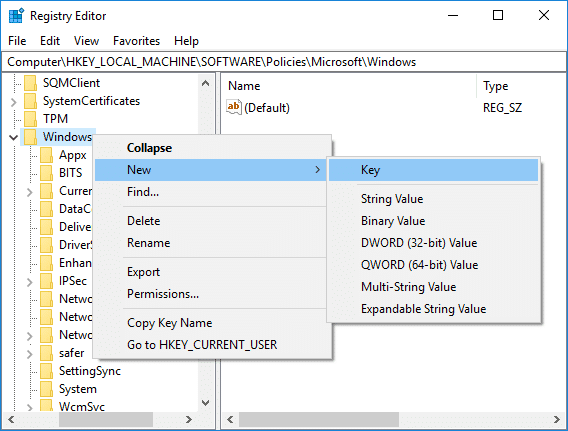The image size is (568, 431).
Task: Click tree pane scroll down arrow
Action: click(x=205, y=403)
